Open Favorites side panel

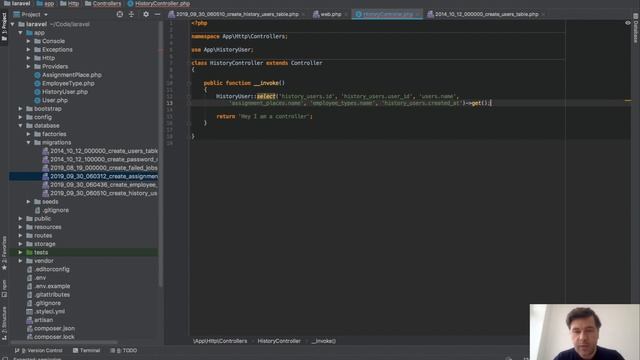[4, 253]
